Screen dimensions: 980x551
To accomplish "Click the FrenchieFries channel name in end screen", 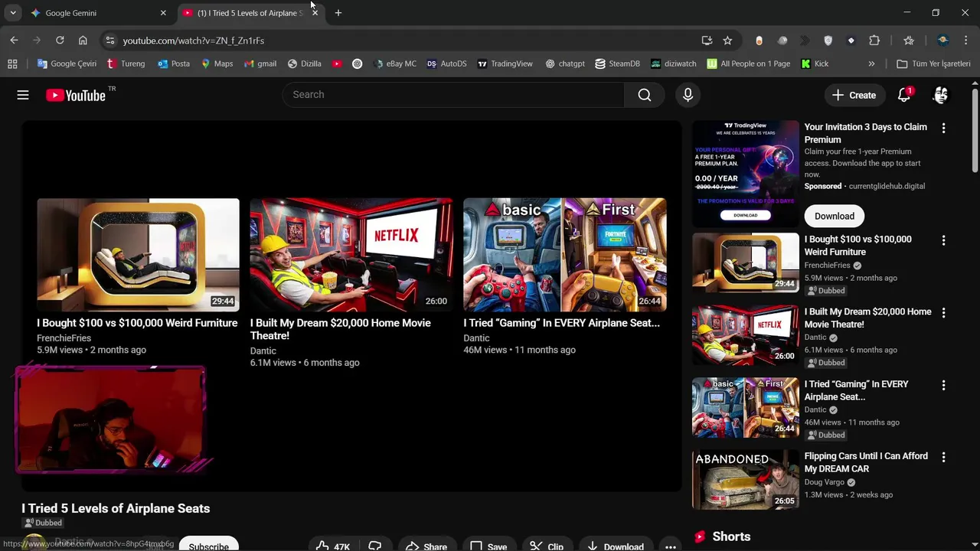I will [x=64, y=338].
